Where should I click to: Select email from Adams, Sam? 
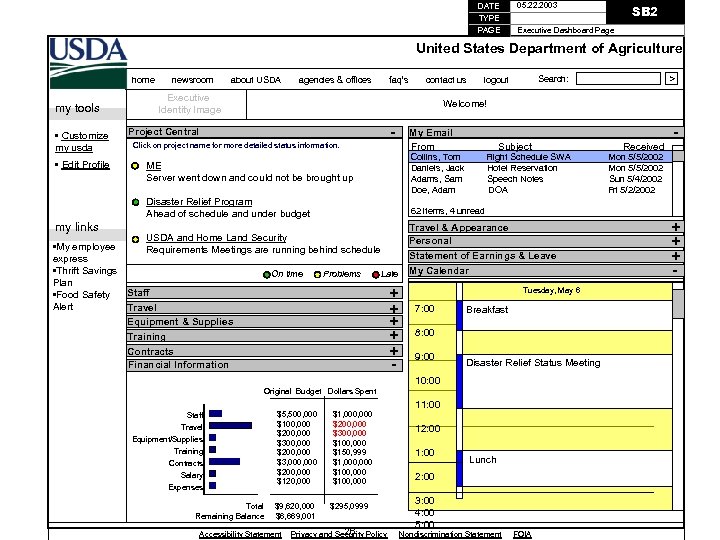pyautogui.click(x=540, y=179)
